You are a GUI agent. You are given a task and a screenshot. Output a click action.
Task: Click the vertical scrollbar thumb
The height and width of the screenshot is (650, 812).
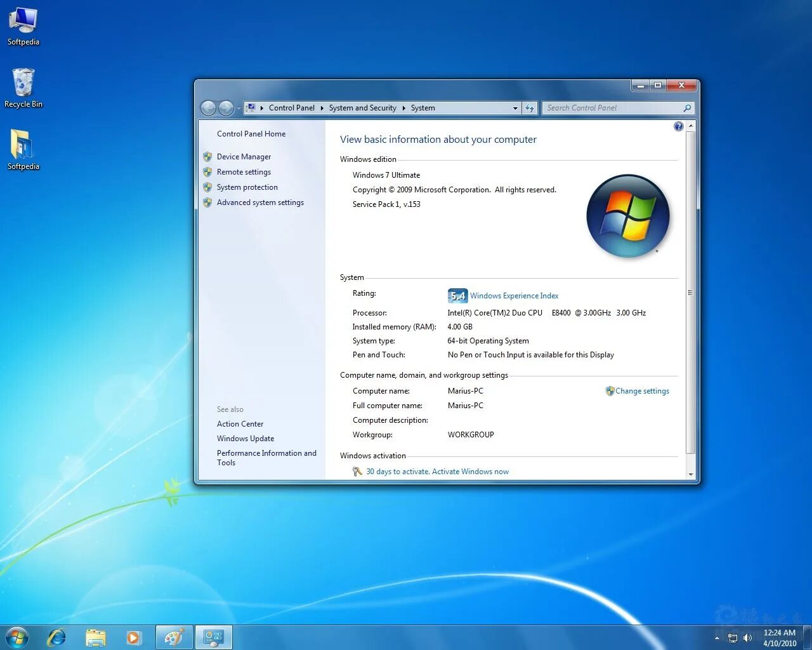point(691,293)
